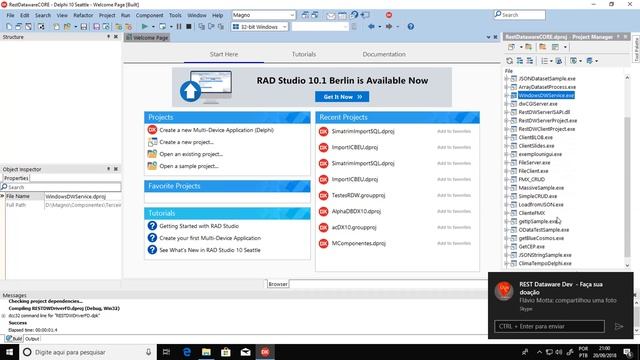Image resolution: width=640 pixels, height=360 pixels.
Task: Click the Save desktop layout icon
Action: click(305, 15)
